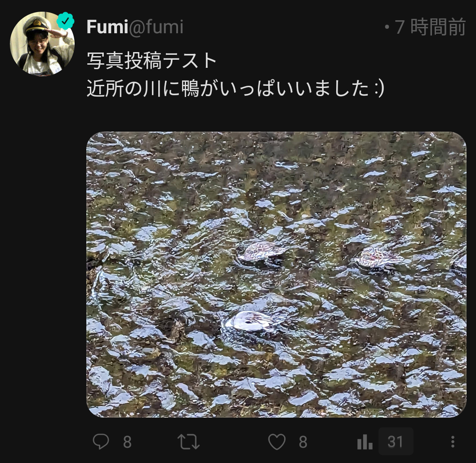The image size is (476, 463).
Task: Click the ":)" smiley ending the post
Action: 378,89
